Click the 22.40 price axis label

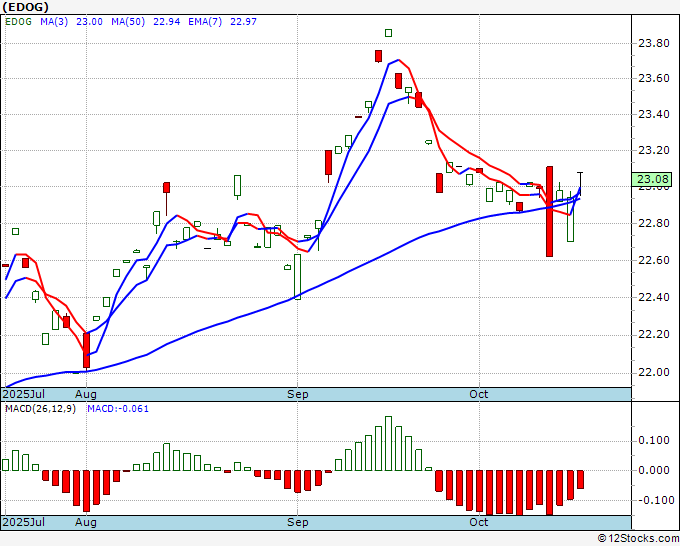[x=654, y=297]
